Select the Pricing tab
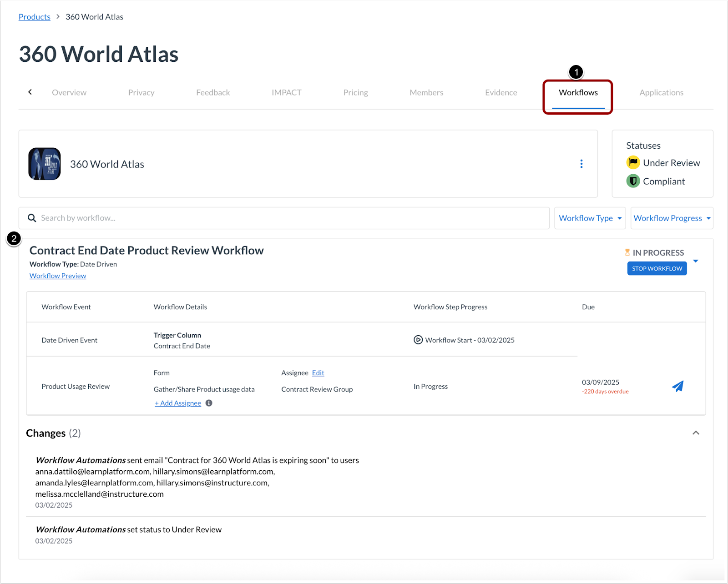The width and height of the screenshot is (728, 584). 355,92
